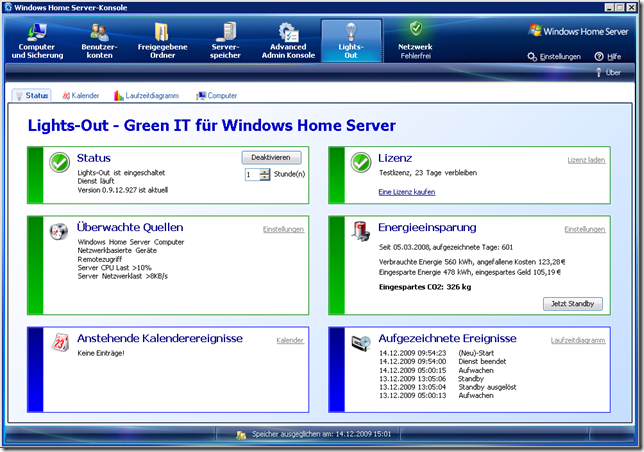Maximize the Windows Home Server-Konsole window
The image size is (644, 452).
pyautogui.click(x=620, y=7)
